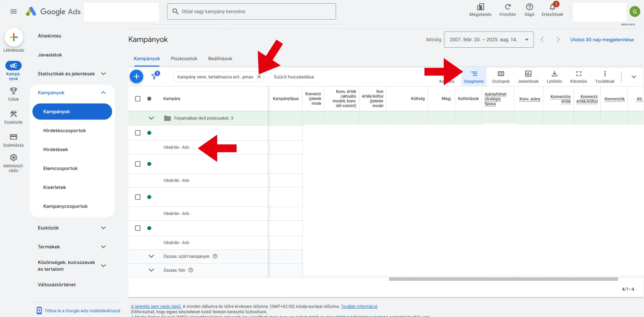This screenshot has height=317, width=644.
Task: Click the Szegmens segment icon
Action: tap(474, 74)
